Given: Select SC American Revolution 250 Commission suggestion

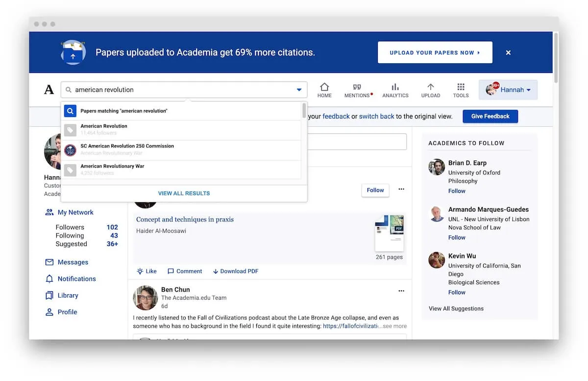Looking at the screenshot, I should (181, 150).
